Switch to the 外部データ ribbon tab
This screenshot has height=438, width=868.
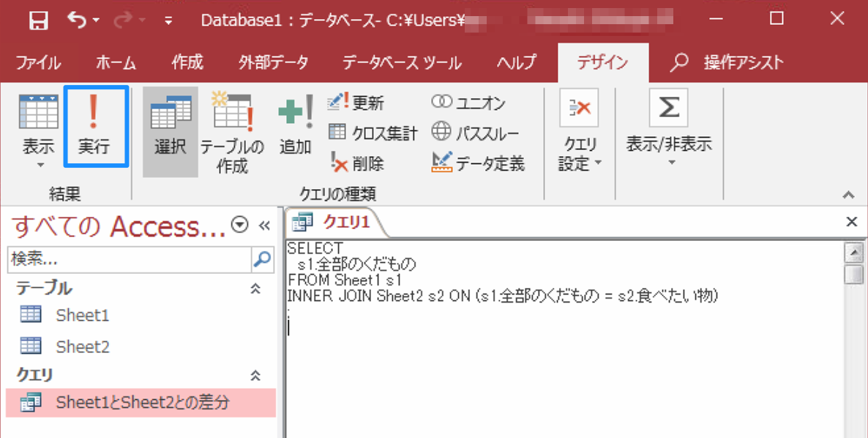(274, 62)
